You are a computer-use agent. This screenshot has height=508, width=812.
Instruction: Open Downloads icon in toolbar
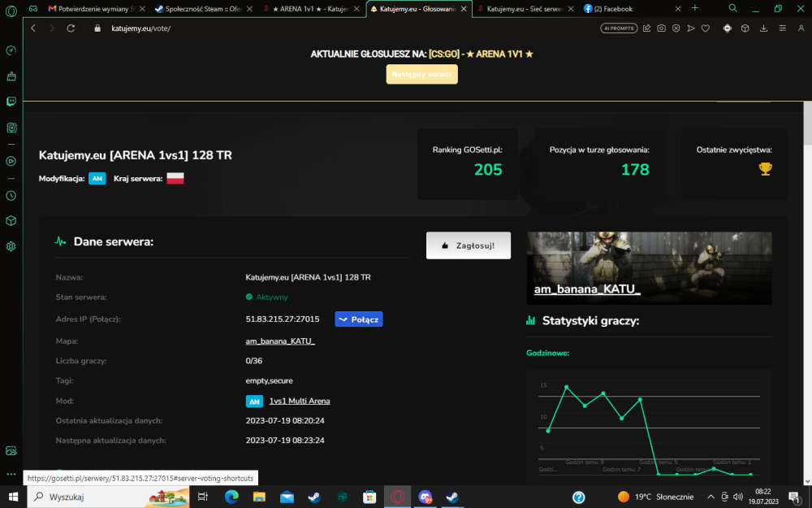click(763, 28)
